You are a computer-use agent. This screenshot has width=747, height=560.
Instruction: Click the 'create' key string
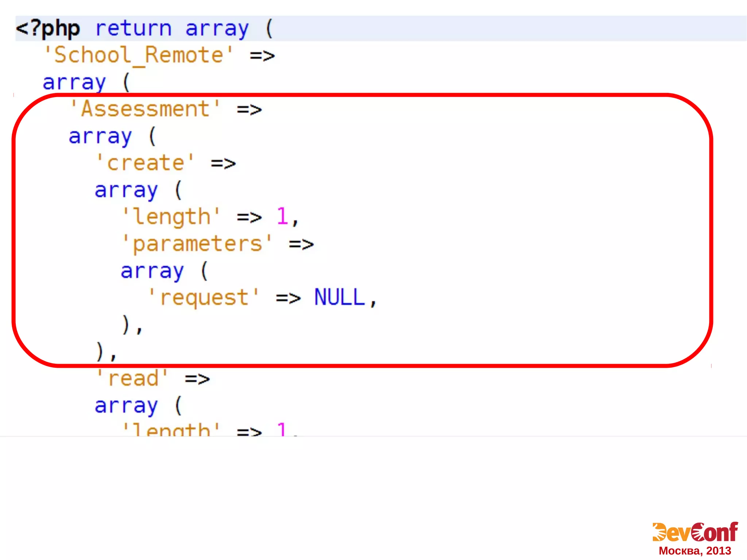coord(145,163)
